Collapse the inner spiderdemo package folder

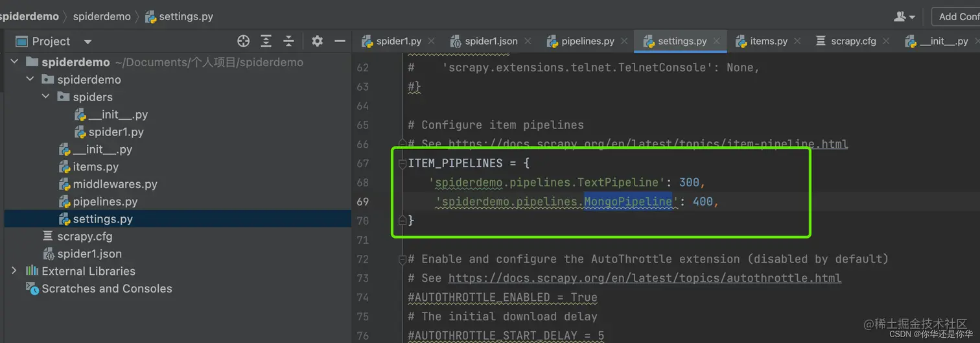(30, 79)
